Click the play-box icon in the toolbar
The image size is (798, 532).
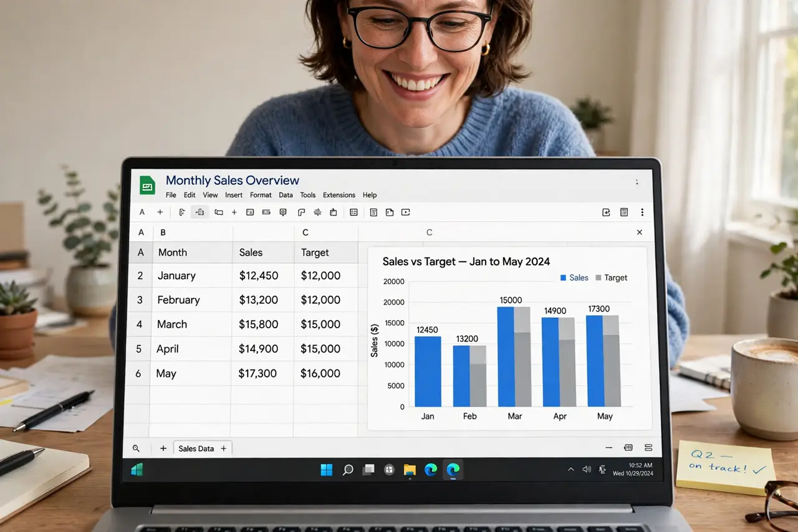tap(406, 212)
